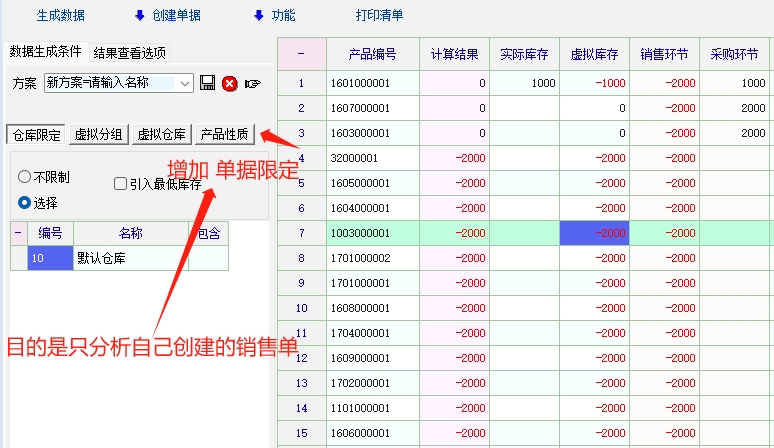Select the 不限制 radio button

(25, 177)
